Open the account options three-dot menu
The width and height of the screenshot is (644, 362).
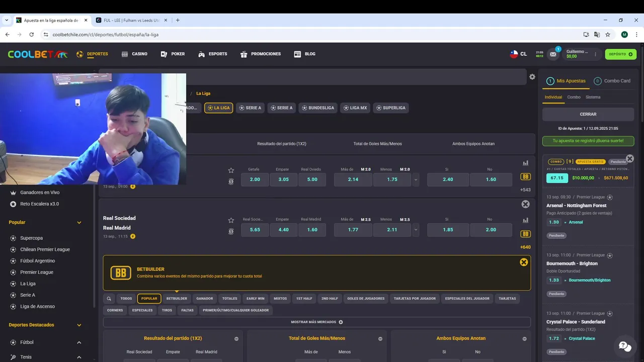point(596,54)
